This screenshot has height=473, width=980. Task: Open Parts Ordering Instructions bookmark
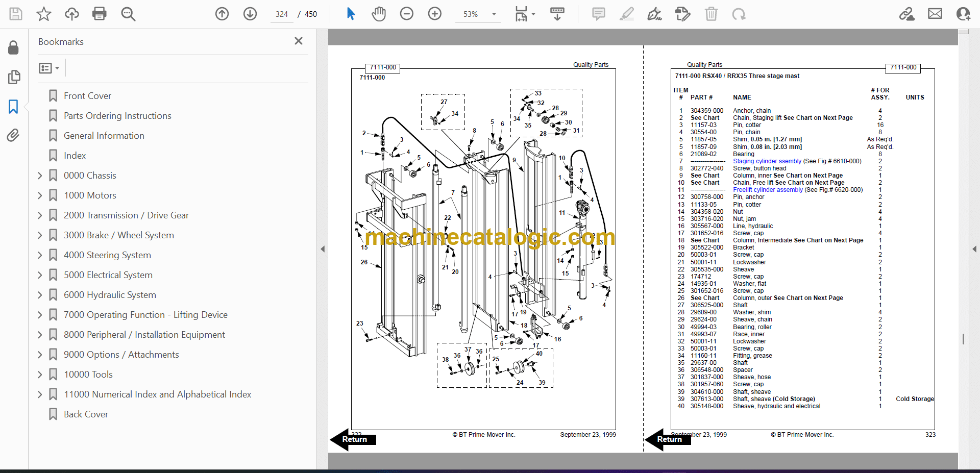pos(117,116)
